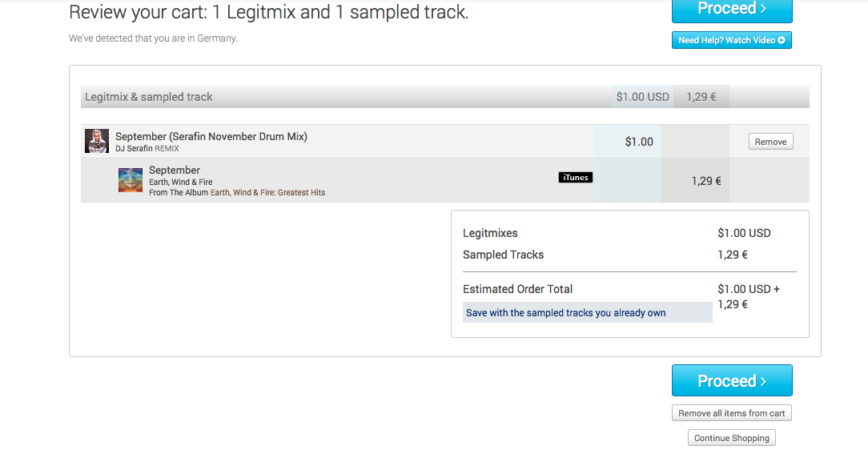Click the DJ Serafin artist name
The image size is (868, 458).
click(134, 149)
